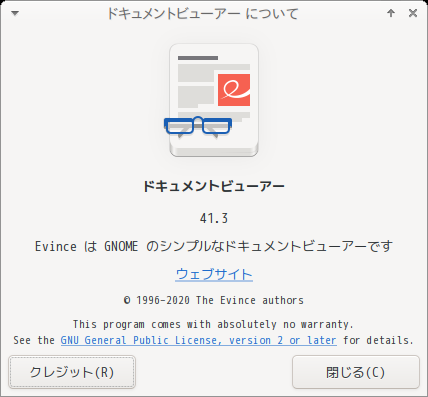The height and width of the screenshot is (397, 428).
Task: Select the version number 41.3 text
Action: pyautogui.click(x=214, y=219)
